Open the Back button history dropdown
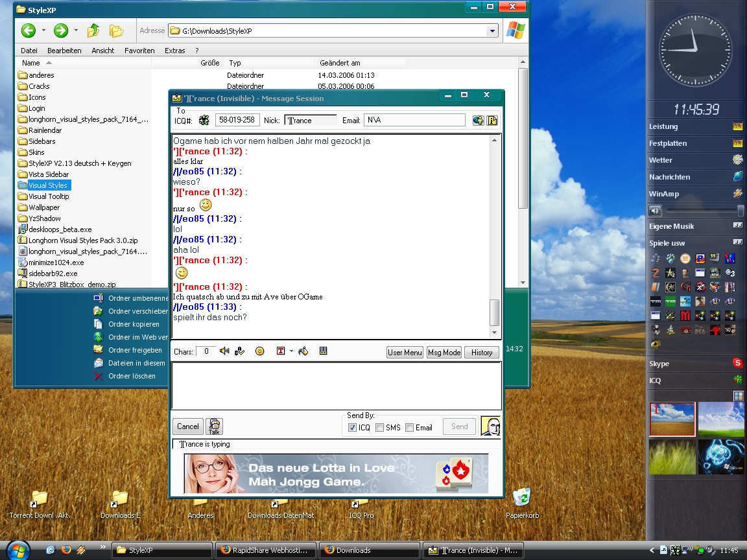 (43, 30)
